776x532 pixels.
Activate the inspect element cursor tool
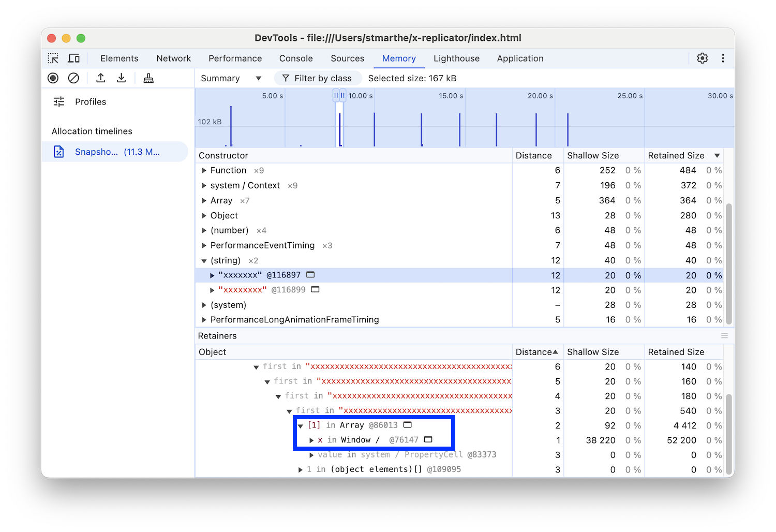53,58
